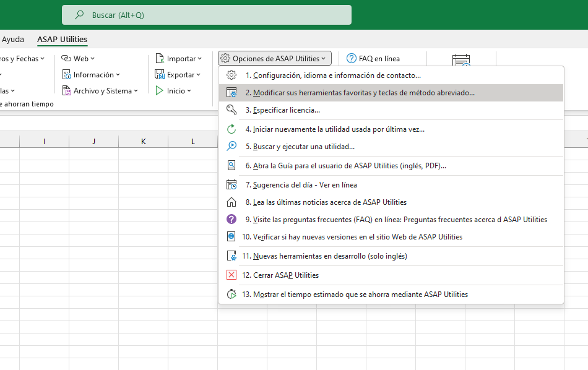
Task: Switch to the Ayuda ribbon tab
Action: [13, 40]
